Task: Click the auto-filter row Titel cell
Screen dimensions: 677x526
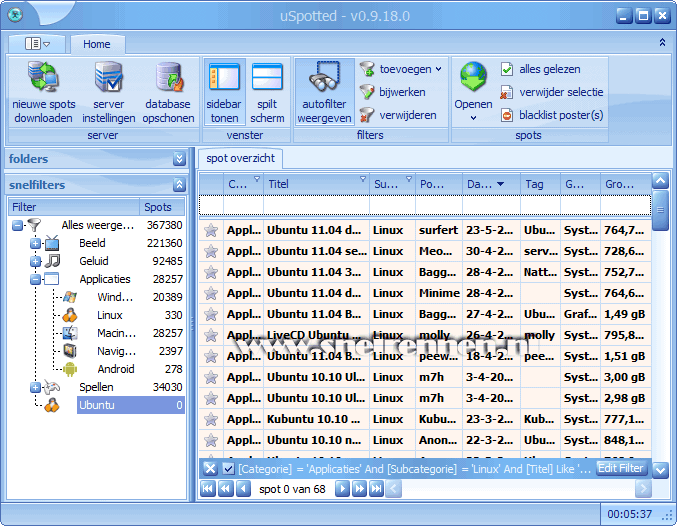Action: click(316, 205)
